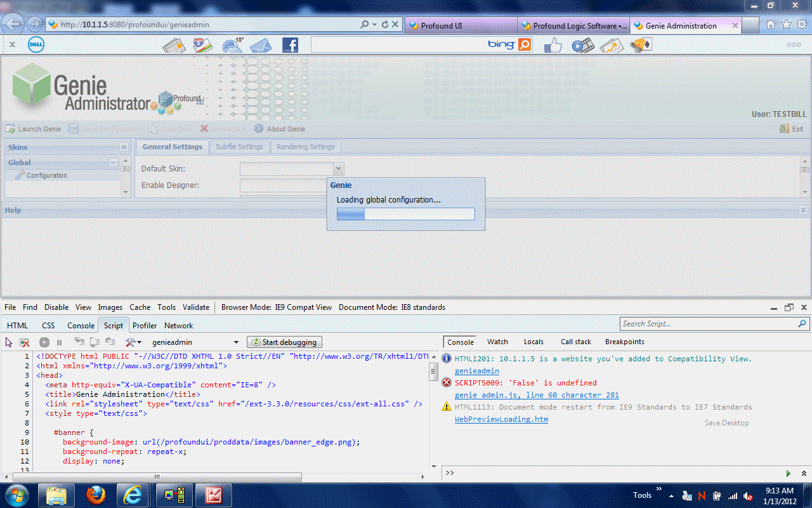Open the Validate menu in developer tools
Screen dimensions: 812x508
pyautogui.click(x=196, y=307)
